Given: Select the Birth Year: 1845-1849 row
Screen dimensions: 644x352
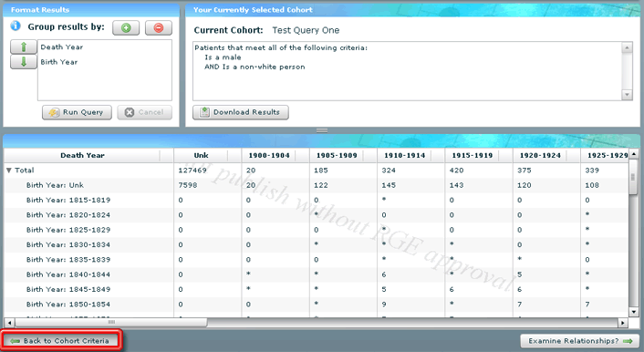Looking at the screenshot, I should tap(317, 289).
